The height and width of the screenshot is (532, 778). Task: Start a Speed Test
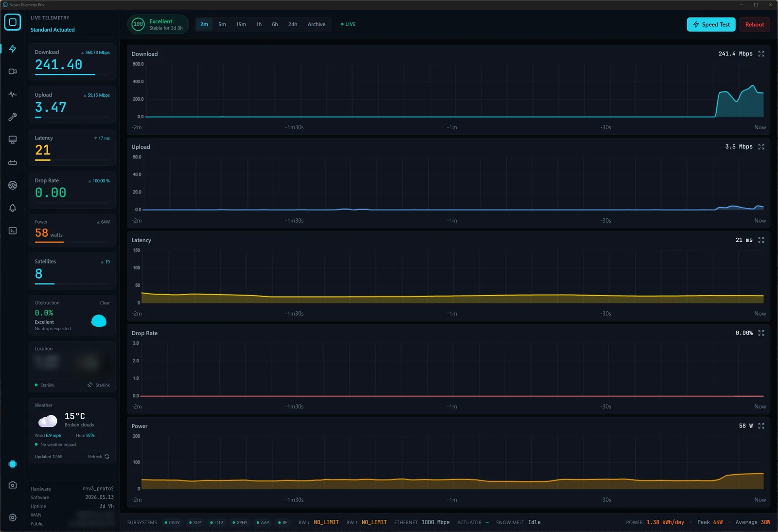point(711,24)
